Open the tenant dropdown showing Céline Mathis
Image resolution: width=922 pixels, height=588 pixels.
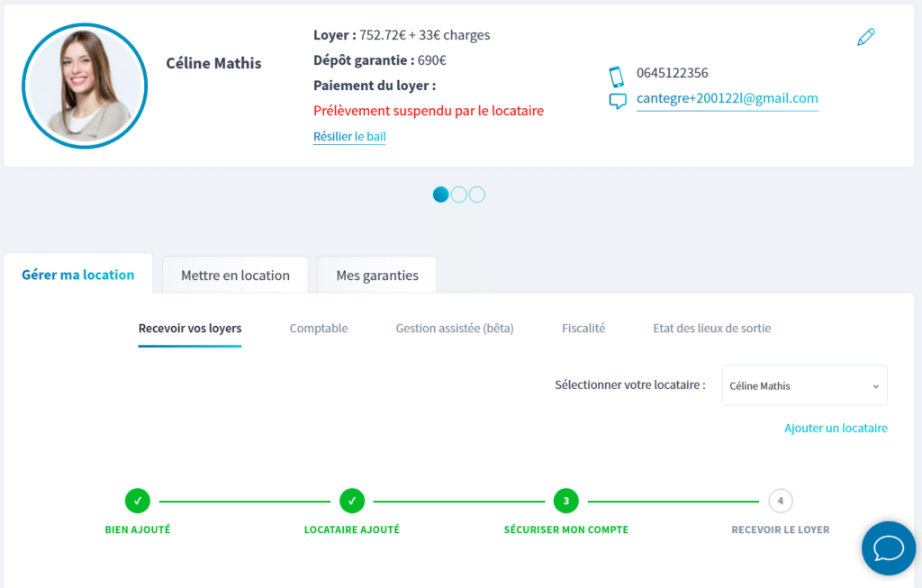pyautogui.click(x=804, y=385)
